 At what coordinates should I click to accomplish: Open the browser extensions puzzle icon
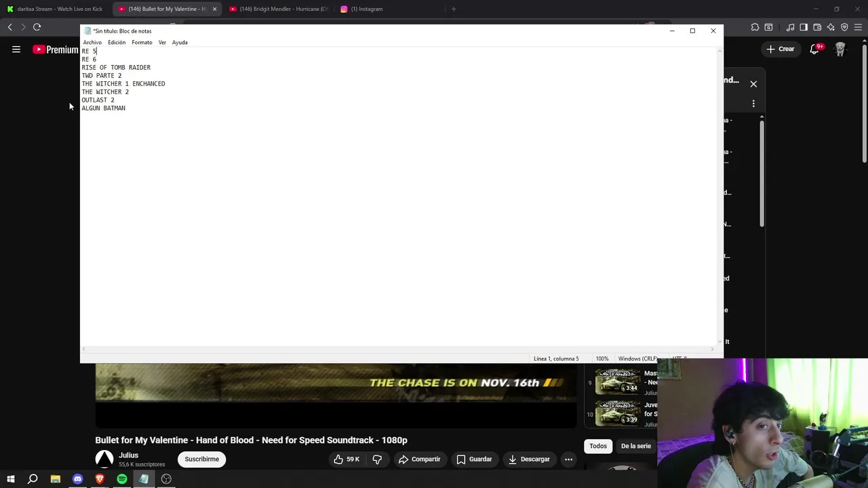tap(755, 27)
